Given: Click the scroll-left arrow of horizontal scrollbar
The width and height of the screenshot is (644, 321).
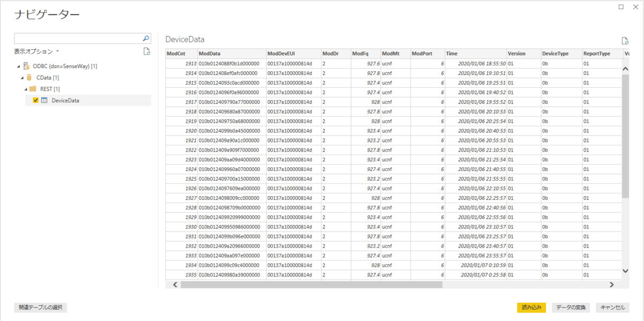Looking at the screenshot, I should point(174,285).
